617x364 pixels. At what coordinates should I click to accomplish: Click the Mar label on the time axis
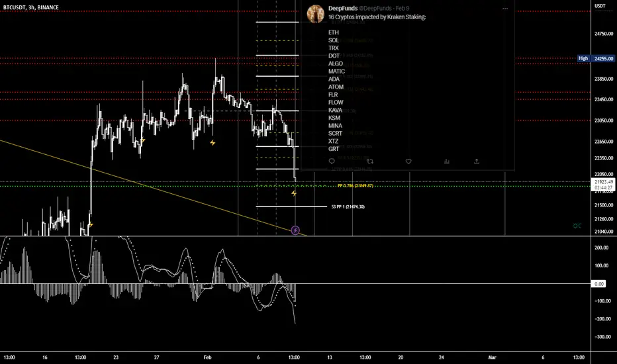[492, 357]
